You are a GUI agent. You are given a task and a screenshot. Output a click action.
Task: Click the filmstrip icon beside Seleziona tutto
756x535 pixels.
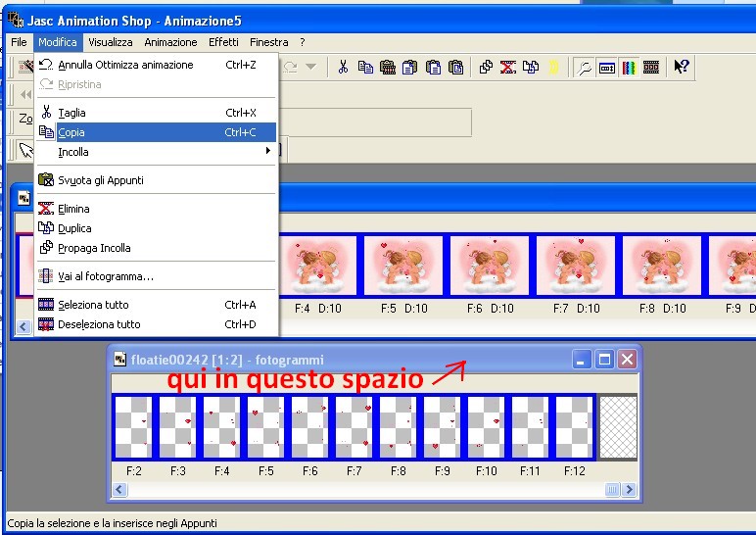(x=46, y=304)
